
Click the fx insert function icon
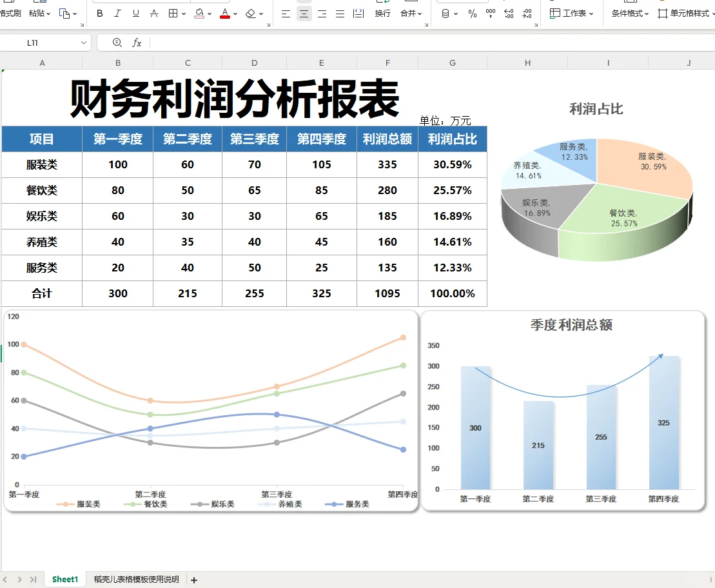point(137,43)
